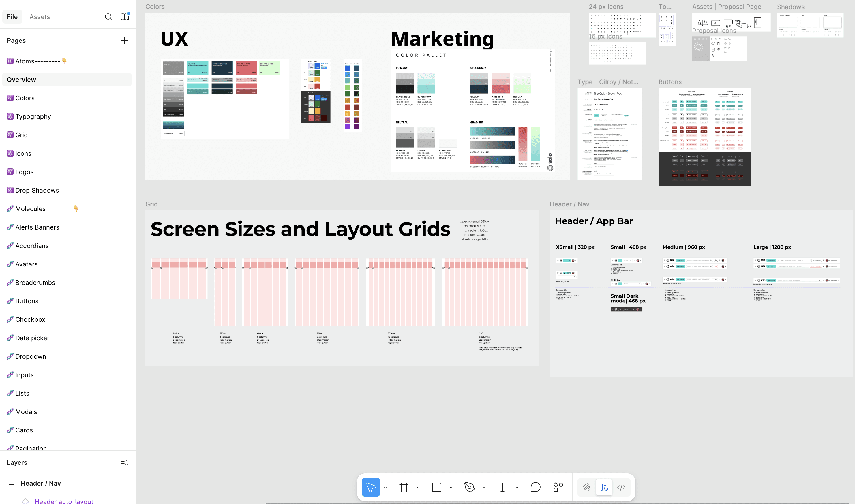The image size is (855, 504).
Task: Select the UX heading in Colors frame
Action: click(x=174, y=39)
